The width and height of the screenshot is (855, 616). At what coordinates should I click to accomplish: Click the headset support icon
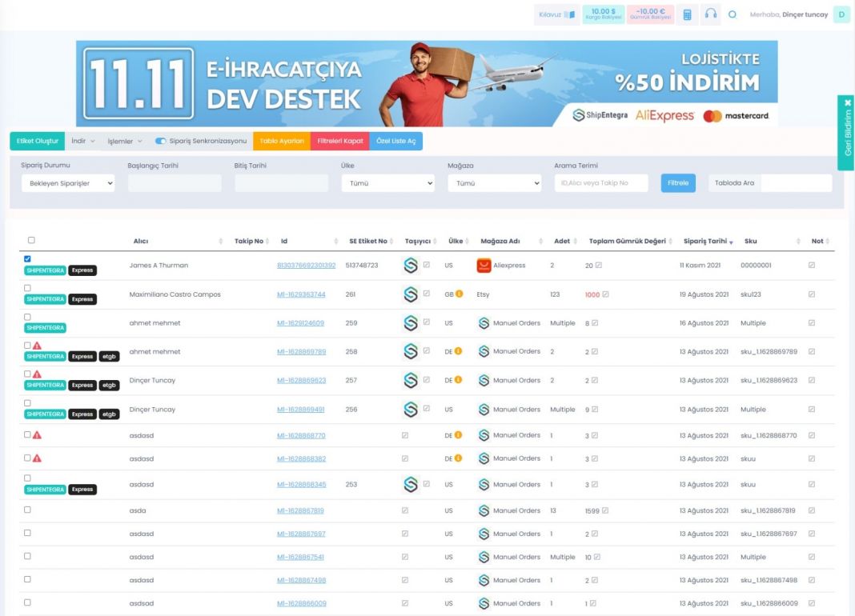[711, 14]
